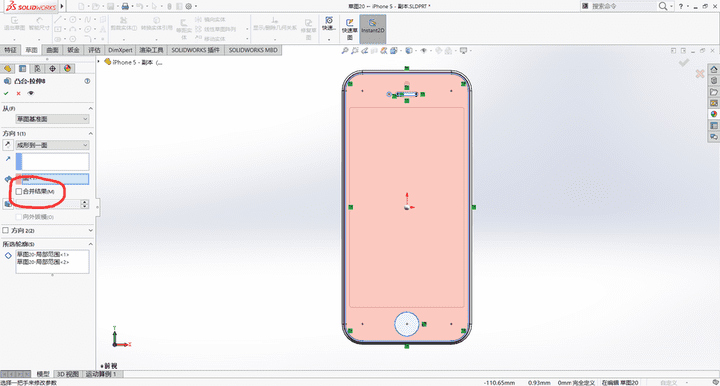720x386 pixels.
Task: Click the Zoom to Area icon
Action: pos(355,51)
